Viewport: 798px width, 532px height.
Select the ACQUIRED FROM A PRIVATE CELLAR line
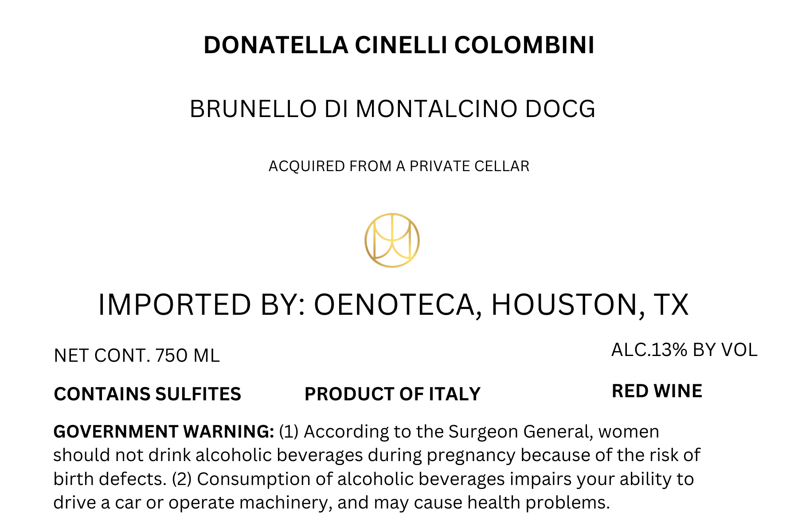399,166
